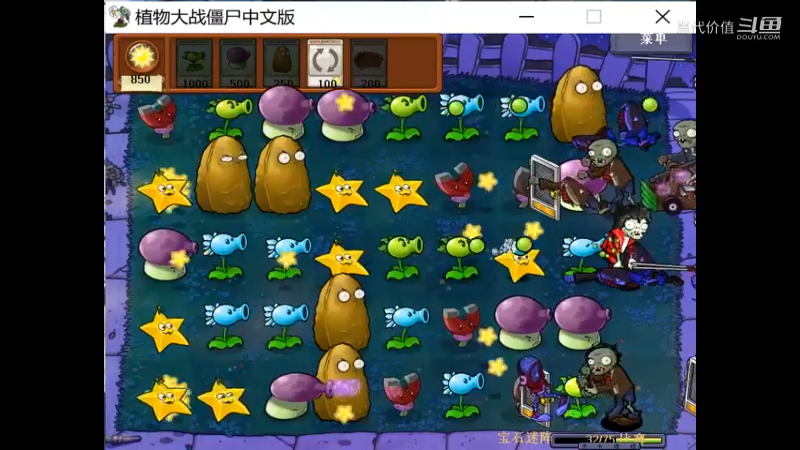Select the third-row starfruit above the tall-nut
Image resolution: width=800 pixels, height=450 pixels.
343,259
